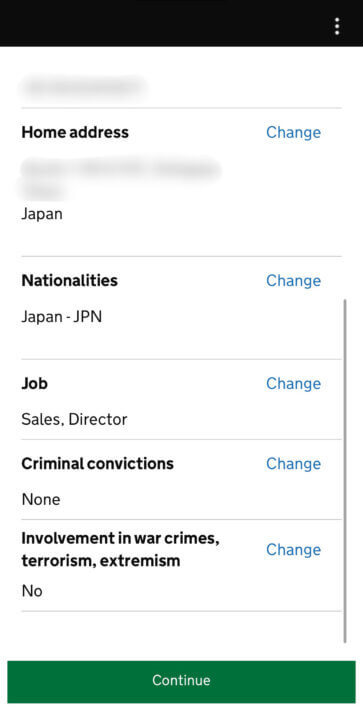
Task: Change the war crimes involvement answer
Action: click(x=293, y=550)
